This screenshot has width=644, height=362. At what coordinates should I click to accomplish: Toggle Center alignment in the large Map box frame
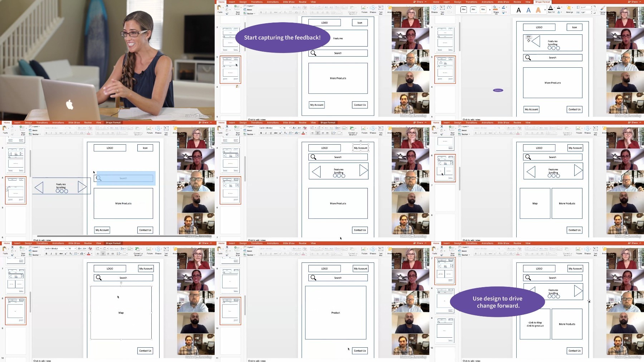103,254
